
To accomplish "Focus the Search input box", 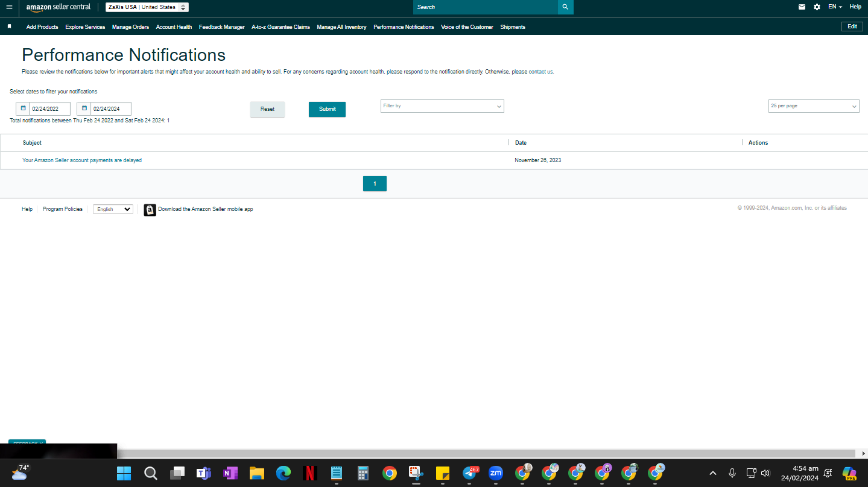I will (486, 7).
